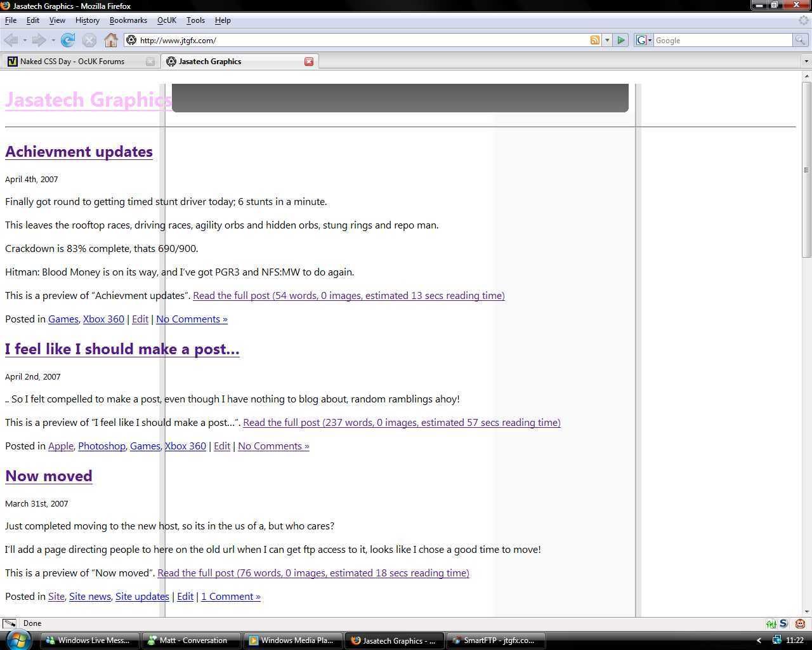
Task: Click Edit link under Now moved post
Action: pos(185,596)
